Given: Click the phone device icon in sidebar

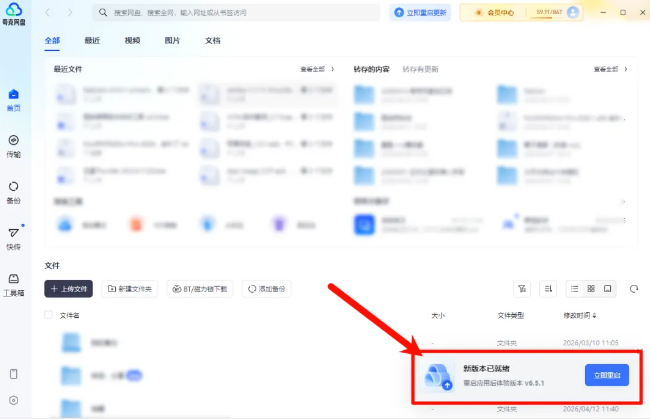Looking at the screenshot, I should coord(14,374).
